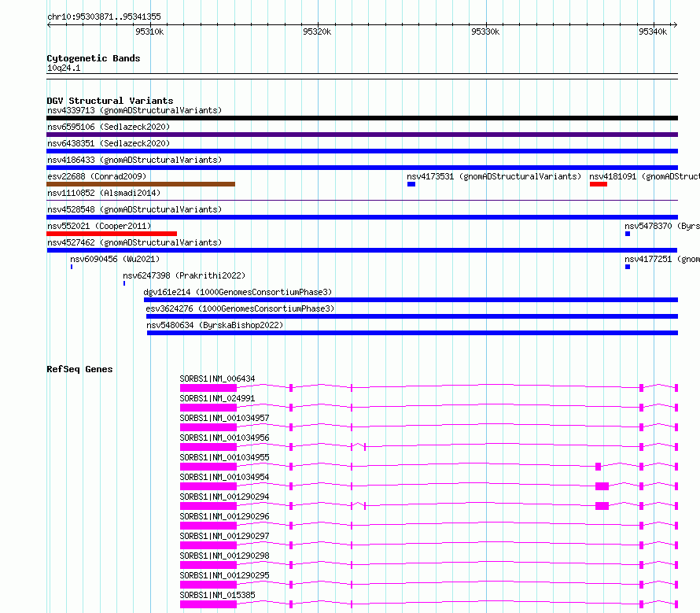Click large exon block of SORBS1|NM_024991
Image resolution: width=700 pixels, height=613 pixels.
click(x=208, y=408)
